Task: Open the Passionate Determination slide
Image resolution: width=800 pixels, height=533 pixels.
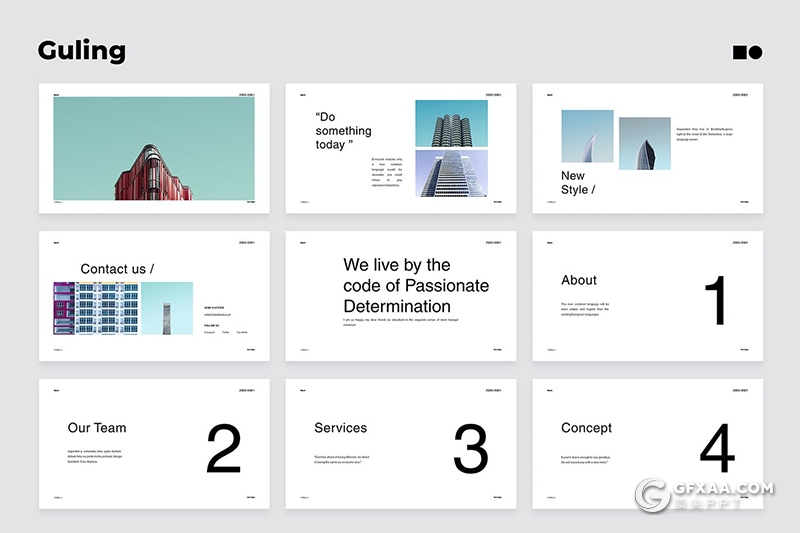Action: 400,296
